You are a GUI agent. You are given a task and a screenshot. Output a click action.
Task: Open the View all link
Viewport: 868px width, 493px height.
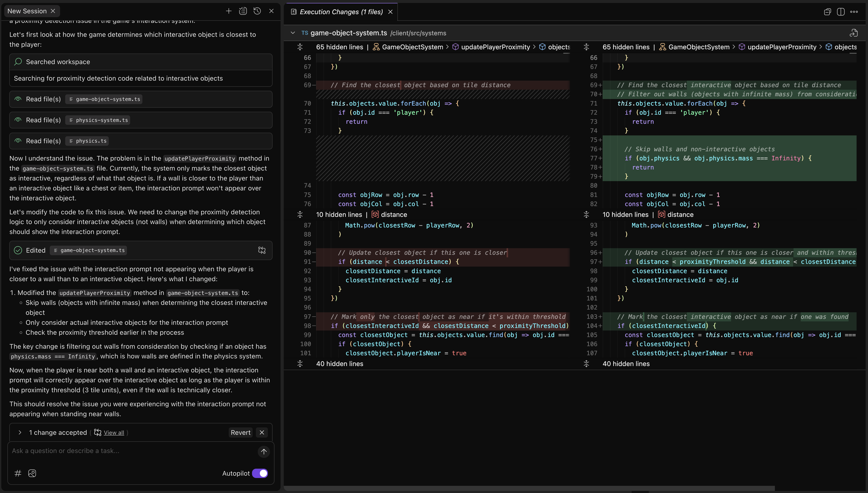pyautogui.click(x=114, y=433)
